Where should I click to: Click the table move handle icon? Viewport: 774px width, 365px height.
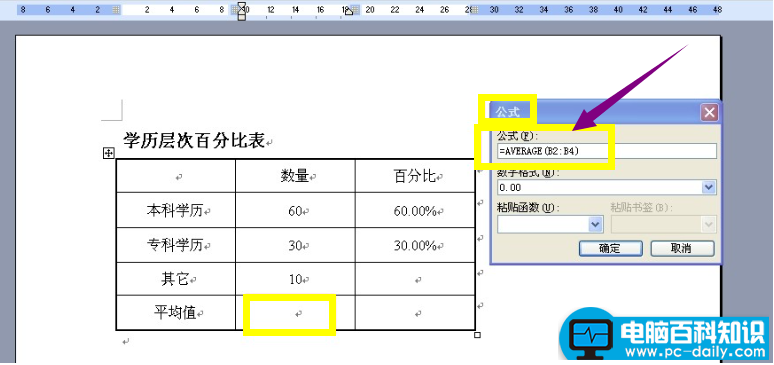pyautogui.click(x=108, y=154)
